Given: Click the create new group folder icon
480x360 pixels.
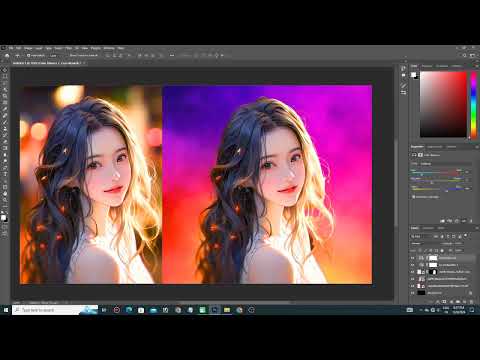Looking at the screenshot, I should 458,301.
